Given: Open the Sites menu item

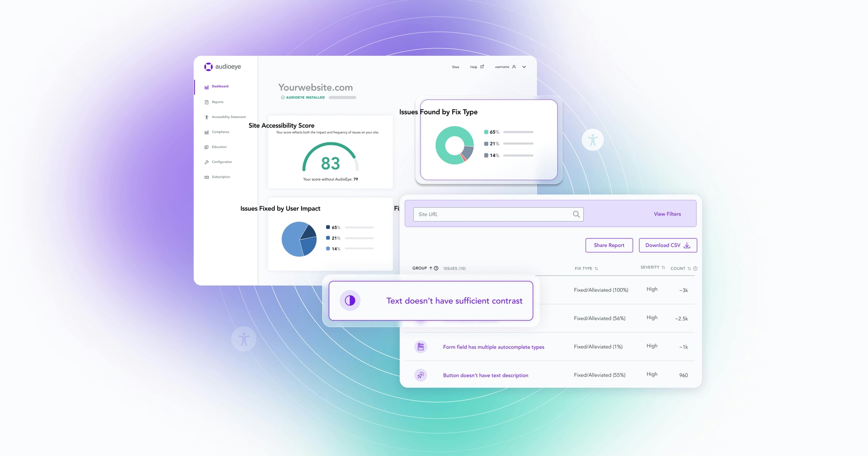Looking at the screenshot, I should tap(455, 66).
